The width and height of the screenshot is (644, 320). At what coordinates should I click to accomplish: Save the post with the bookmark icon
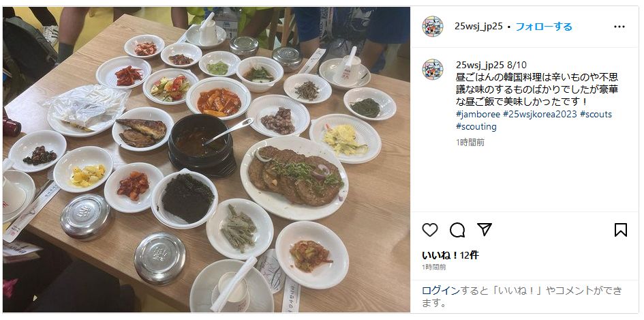click(621, 230)
